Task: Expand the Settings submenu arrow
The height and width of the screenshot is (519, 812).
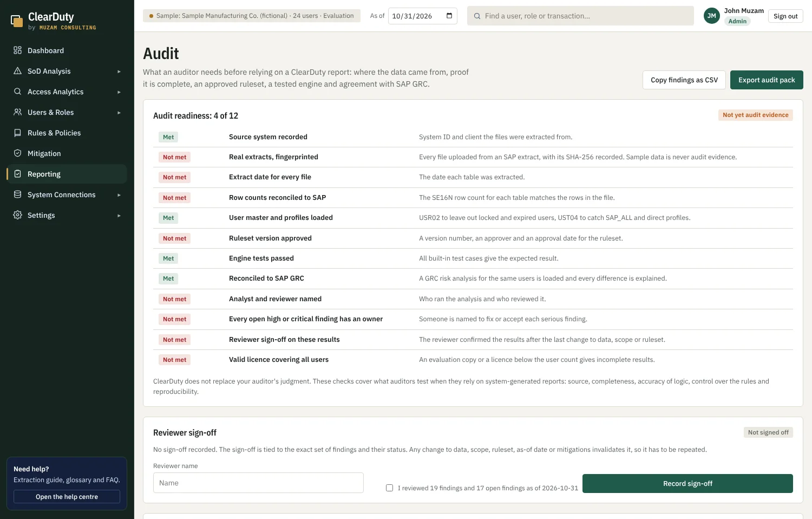Action: pos(119,216)
